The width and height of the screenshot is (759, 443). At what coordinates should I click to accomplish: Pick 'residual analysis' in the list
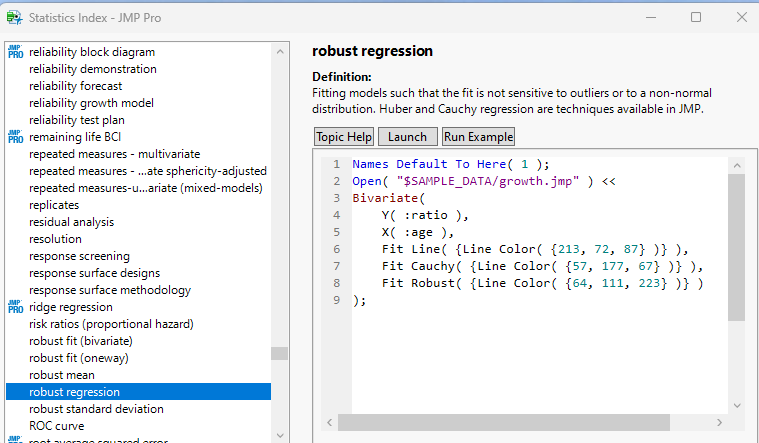[72, 222]
